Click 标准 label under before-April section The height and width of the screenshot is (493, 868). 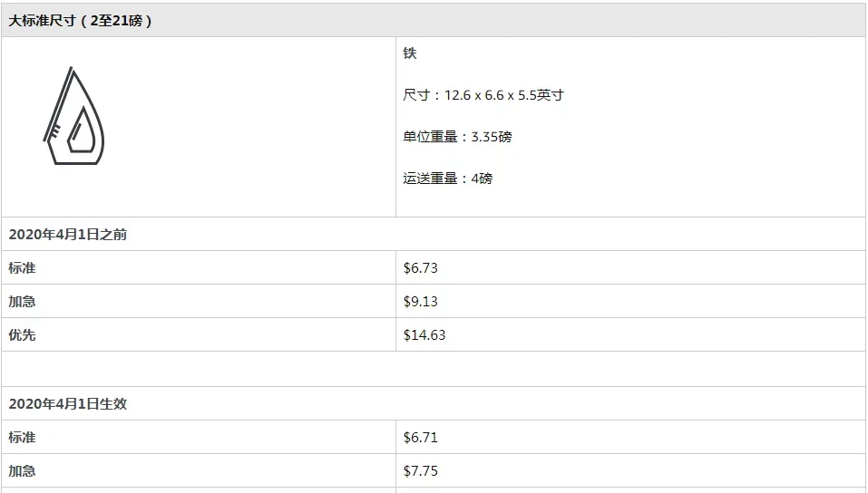(22, 268)
